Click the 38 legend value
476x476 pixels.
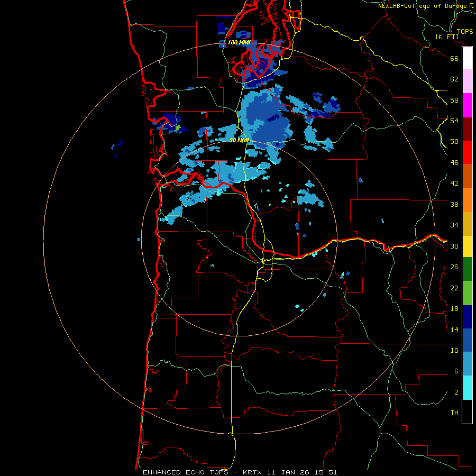(x=454, y=204)
